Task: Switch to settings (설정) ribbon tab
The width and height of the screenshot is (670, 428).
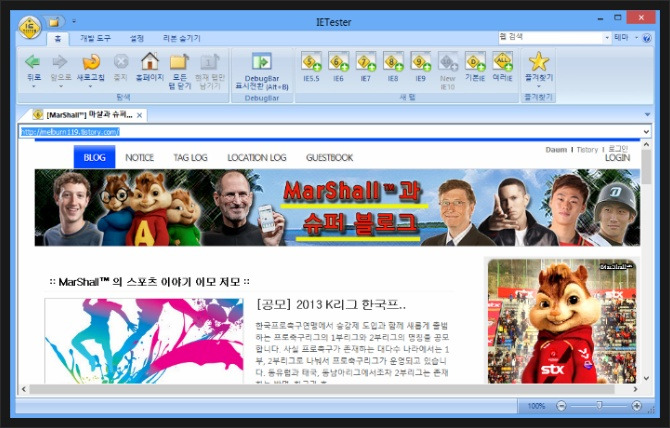Action: click(137, 38)
